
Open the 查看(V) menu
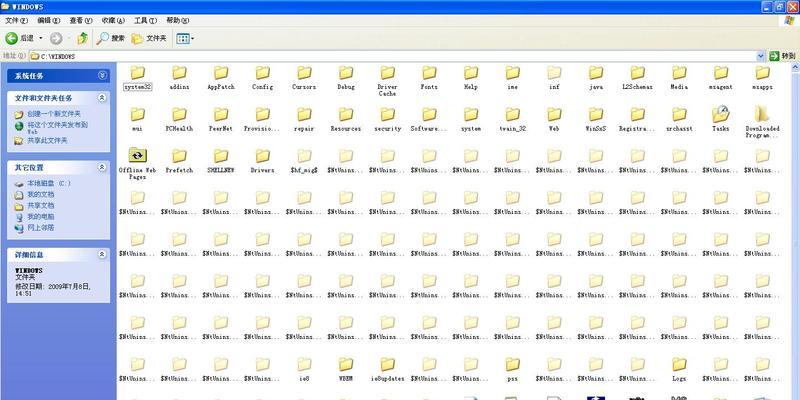pos(81,20)
